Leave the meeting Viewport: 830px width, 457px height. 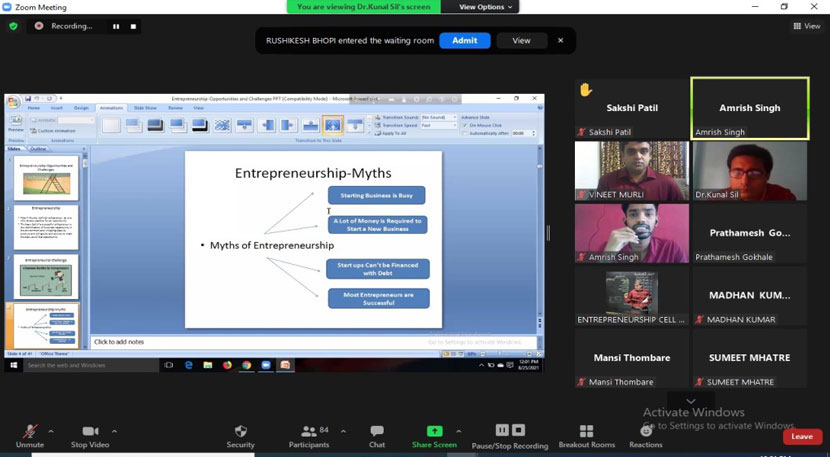point(801,436)
